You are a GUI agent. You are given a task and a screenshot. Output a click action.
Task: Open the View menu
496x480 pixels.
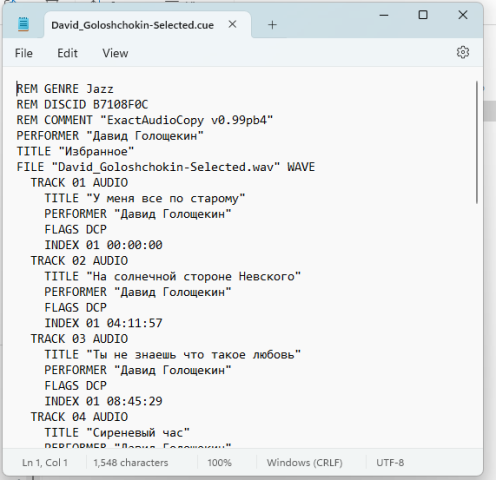coord(115,53)
